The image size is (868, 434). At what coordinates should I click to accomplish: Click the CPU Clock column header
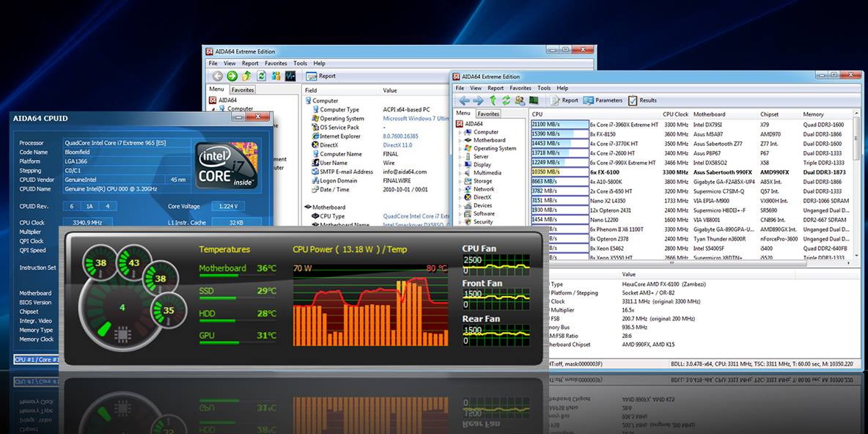(676, 114)
